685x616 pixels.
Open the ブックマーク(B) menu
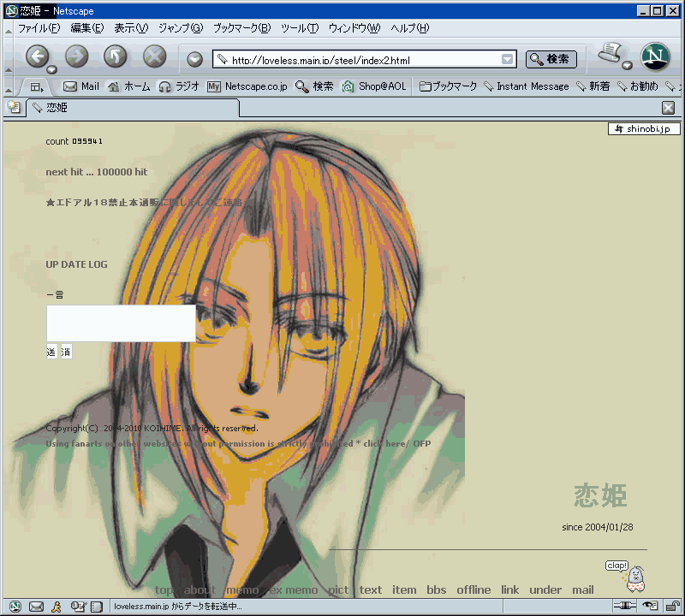241,28
